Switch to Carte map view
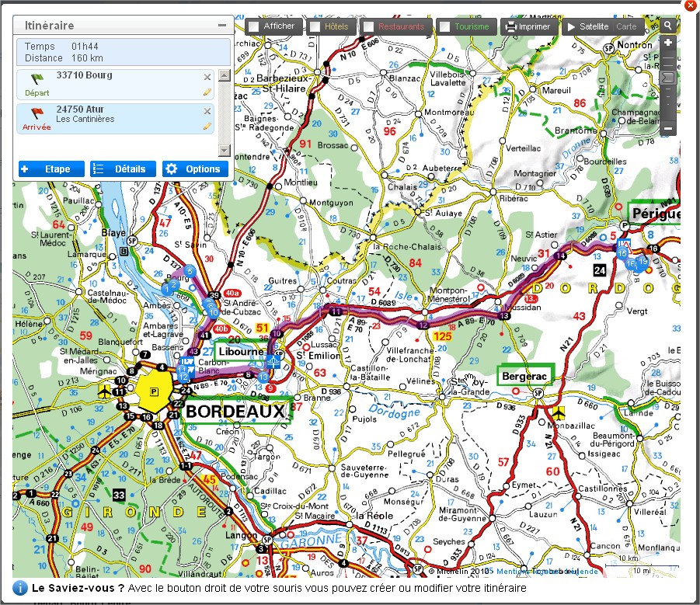 (x=626, y=26)
